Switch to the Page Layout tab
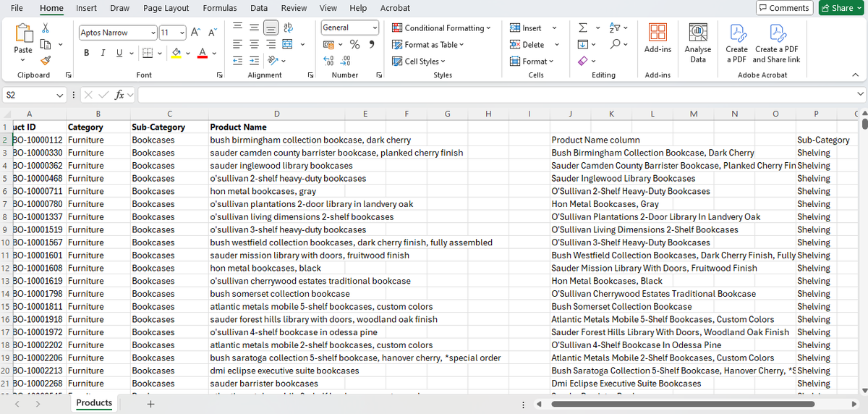868x414 pixels. [x=166, y=8]
